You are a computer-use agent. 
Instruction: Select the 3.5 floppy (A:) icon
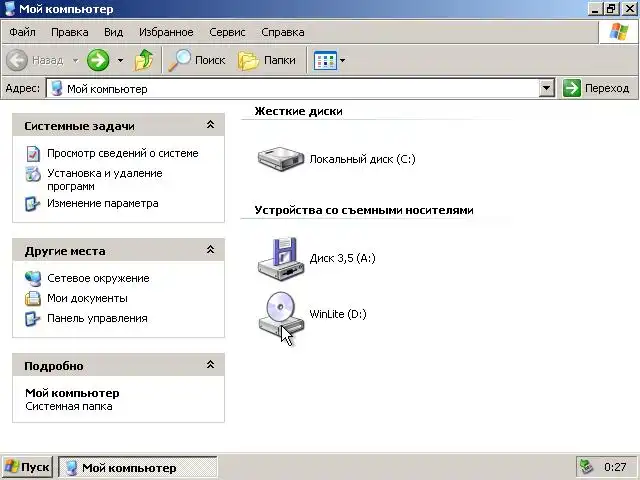click(281, 258)
